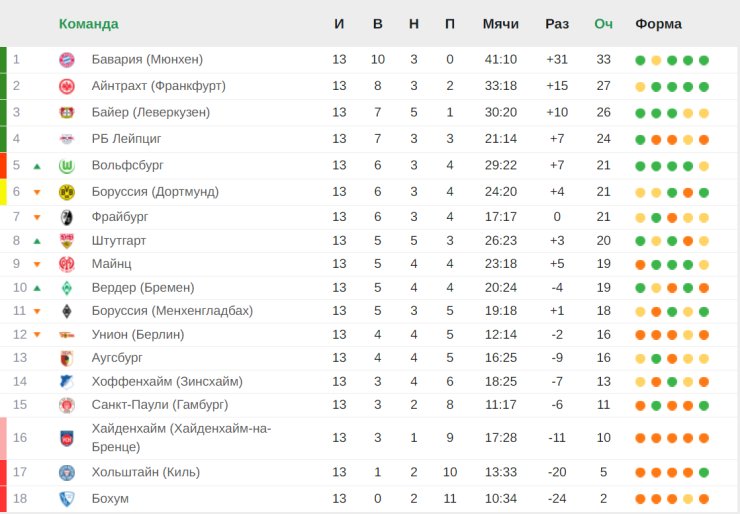Screen dimensions: 740x514
Task: Click the orange down arrow beside Freiburg
Action: point(37,218)
